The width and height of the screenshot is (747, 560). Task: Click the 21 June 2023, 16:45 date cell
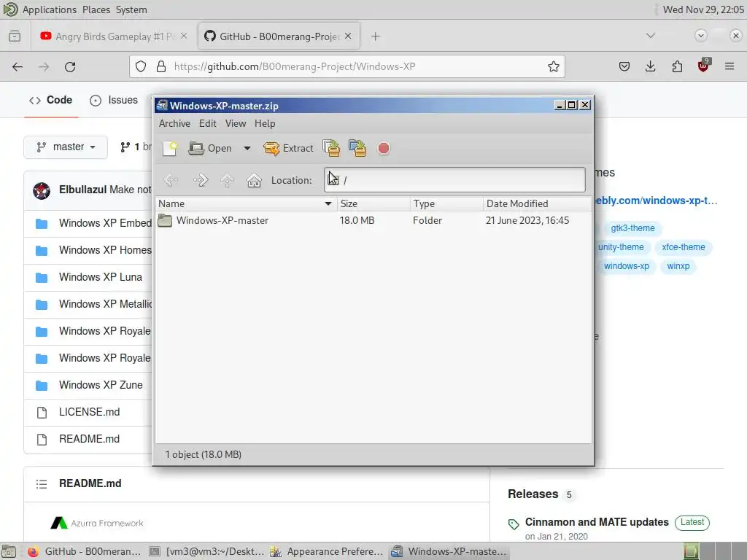(527, 220)
